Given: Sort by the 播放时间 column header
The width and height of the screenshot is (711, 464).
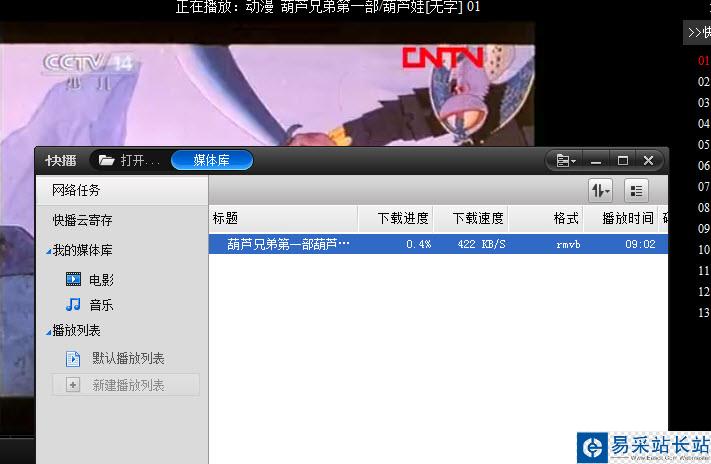Looking at the screenshot, I should pos(621,219).
